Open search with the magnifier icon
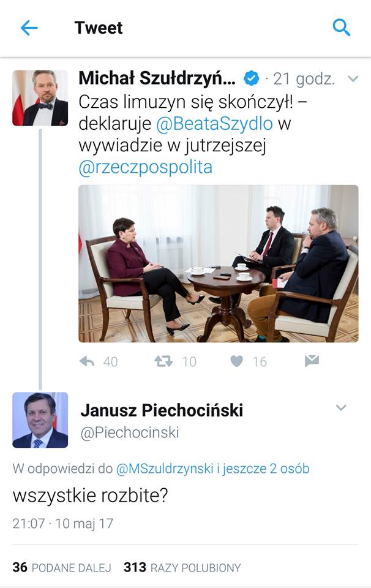This screenshot has width=371, height=588. pyautogui.click(x=341, y=28)
